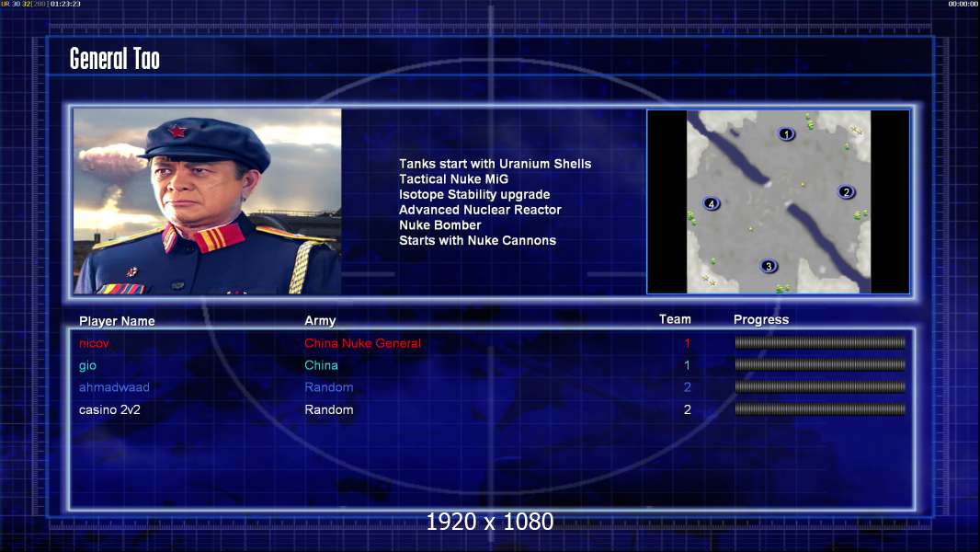The width and height of the screenshot is (980, 552).
Task: Select start position 4 on minimap
Action: tap(712, 203)
